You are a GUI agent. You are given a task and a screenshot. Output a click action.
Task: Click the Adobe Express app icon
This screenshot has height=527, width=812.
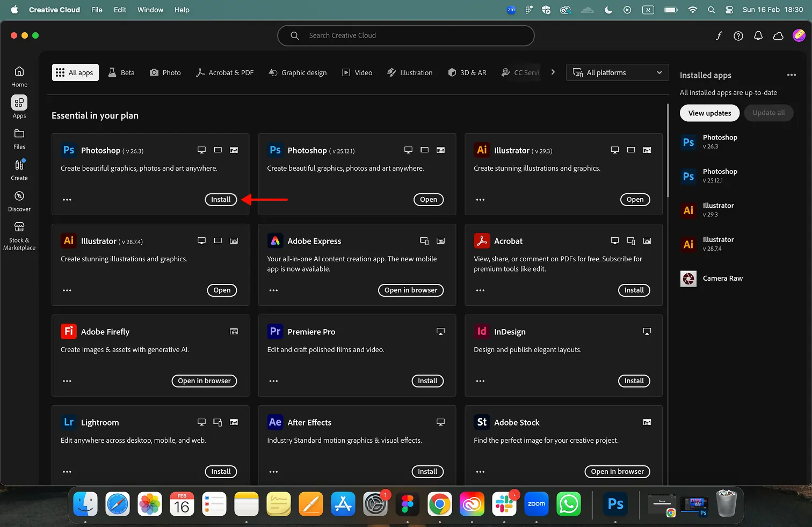click(x=275, y=241)
